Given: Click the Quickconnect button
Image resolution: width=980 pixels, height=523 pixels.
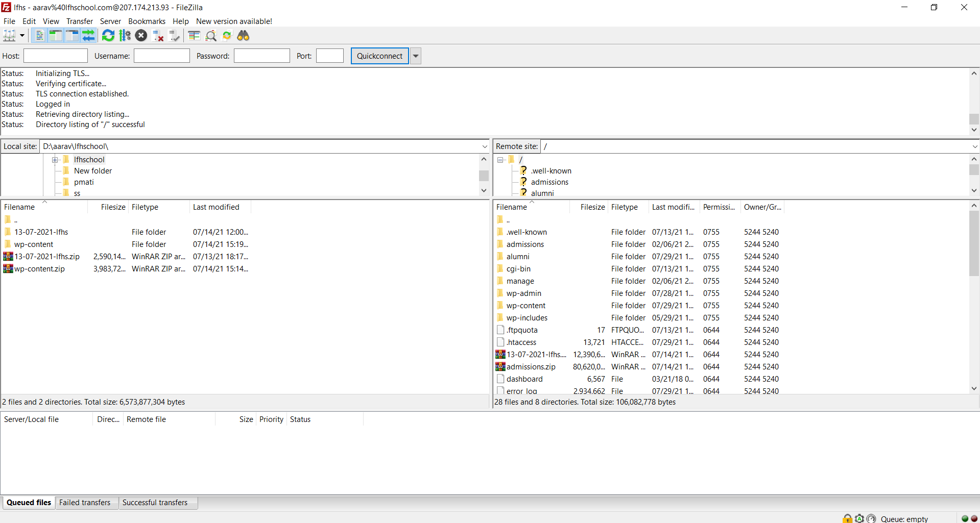Looking at the screenshot, I should [380, 56].
